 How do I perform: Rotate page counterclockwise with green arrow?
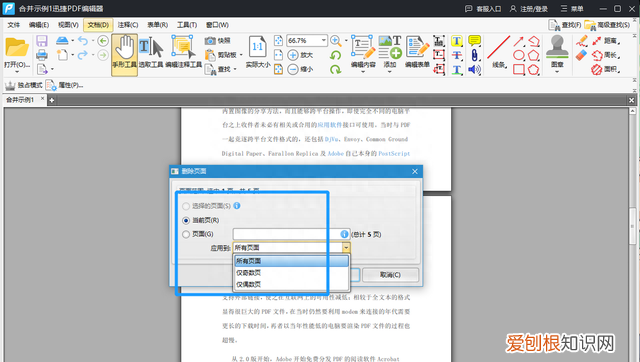[x=336, y=55]
